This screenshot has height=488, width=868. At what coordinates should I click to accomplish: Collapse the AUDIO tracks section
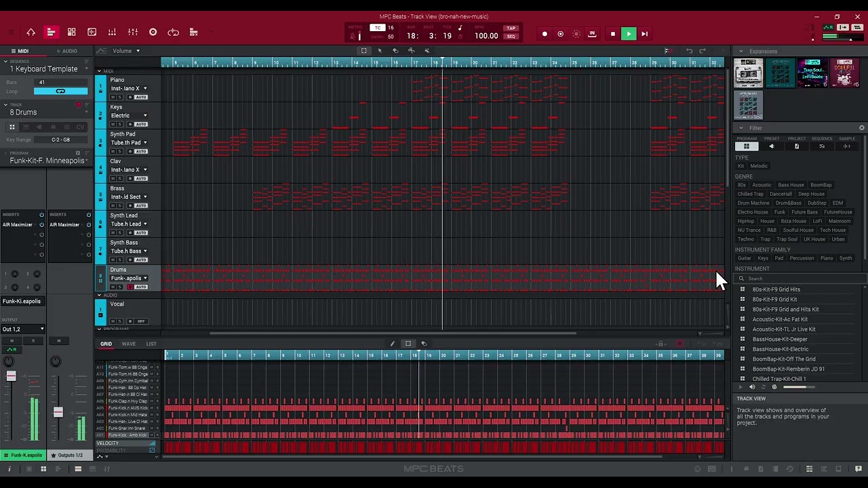pos(99,295)
